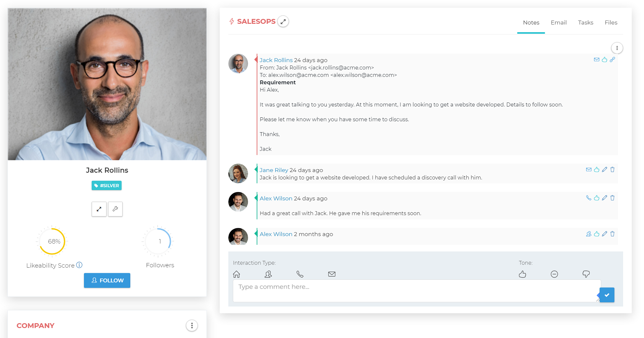The width and height of the screenshot is (644, 338).
Task: Set tone to negative thumbs-down
Action: 586,274
